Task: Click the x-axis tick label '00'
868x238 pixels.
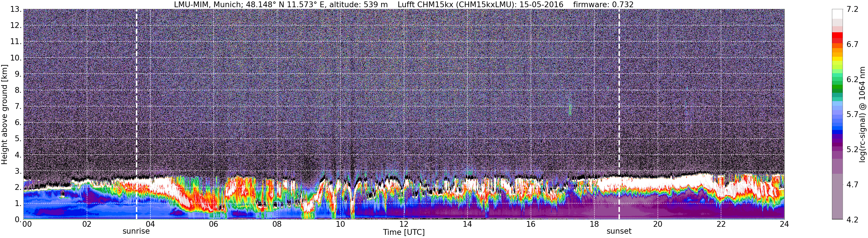Action: 27,224
